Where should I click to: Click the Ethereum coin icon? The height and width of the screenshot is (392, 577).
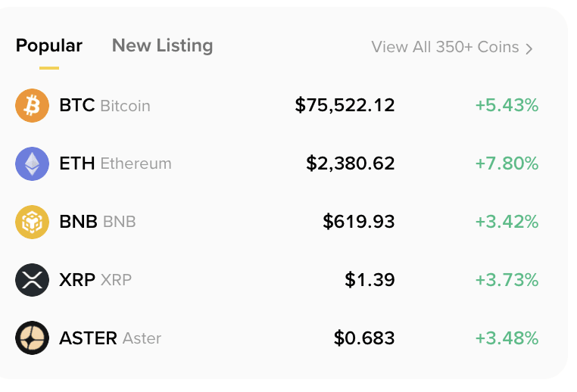(x=32, y=163)
